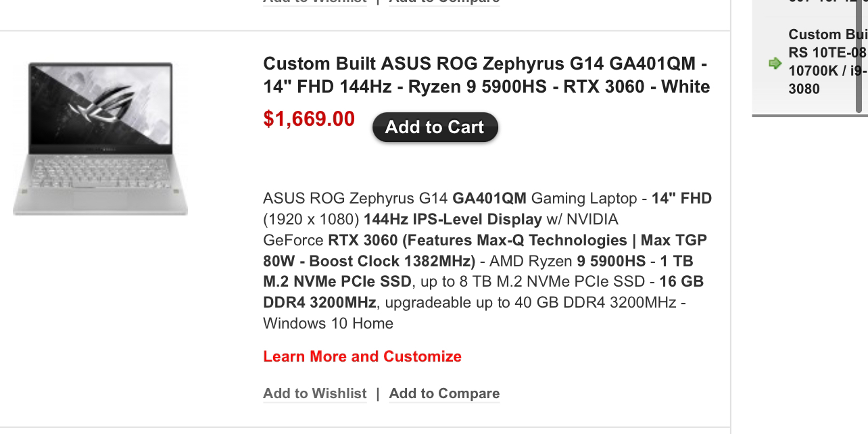Click the 144Hz IPS-Level Display text
The height and width of the screenshot is (434, 868).
[x=452, y=220]
